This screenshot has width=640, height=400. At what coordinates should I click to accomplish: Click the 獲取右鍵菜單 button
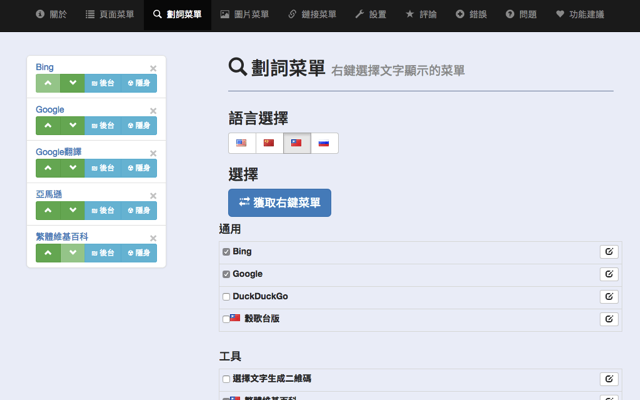point(280,202)
